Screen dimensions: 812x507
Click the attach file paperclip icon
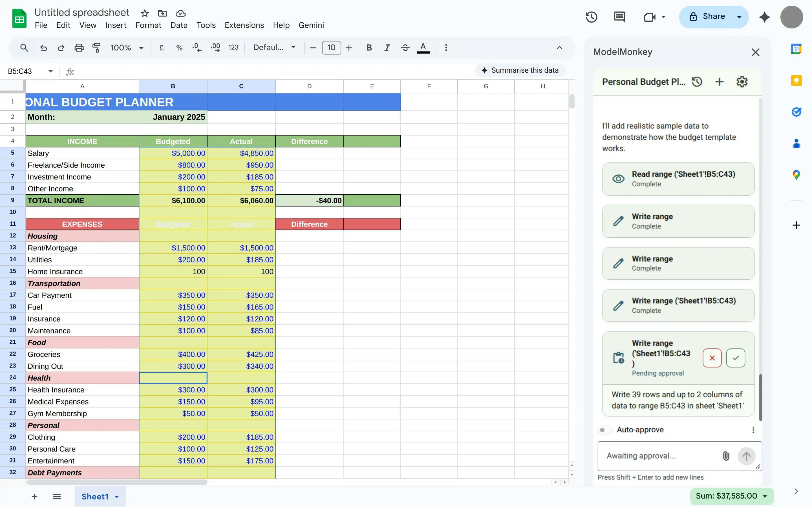725,456
